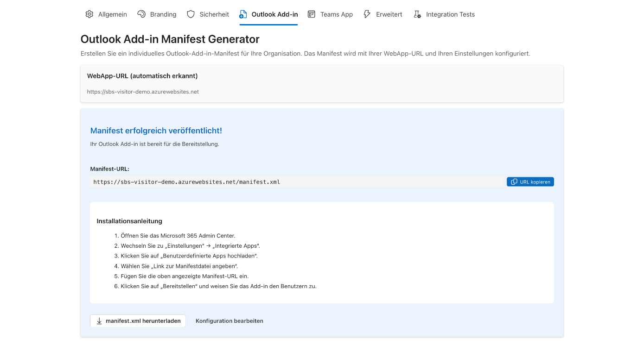Click the line Ihr Outlook Add-in ist bereit

coord(155,144)
